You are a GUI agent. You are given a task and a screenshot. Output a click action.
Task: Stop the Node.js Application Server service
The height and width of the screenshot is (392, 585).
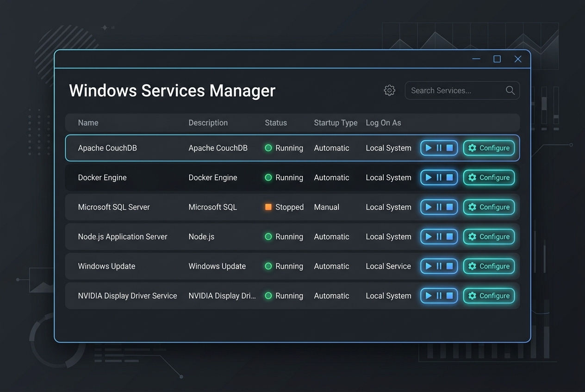[x=449, y=237]
